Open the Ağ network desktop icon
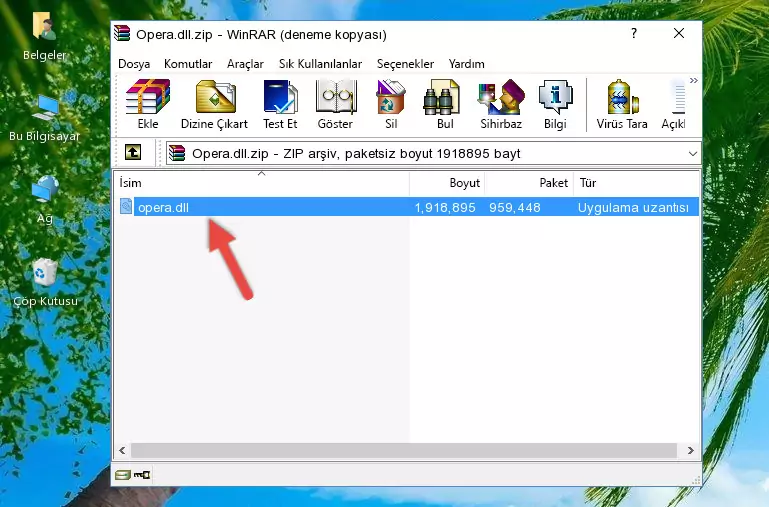Screen dimensions: 769x507 [x=45, y=200]
